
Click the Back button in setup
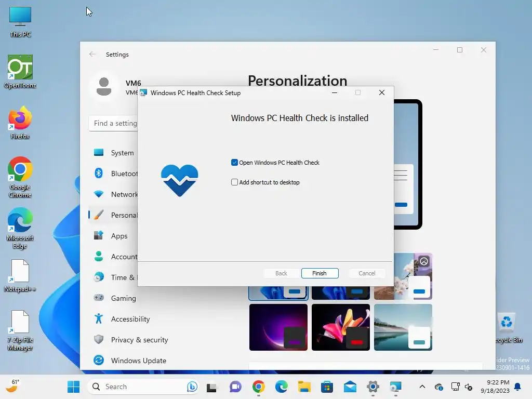tap(281, 273)
